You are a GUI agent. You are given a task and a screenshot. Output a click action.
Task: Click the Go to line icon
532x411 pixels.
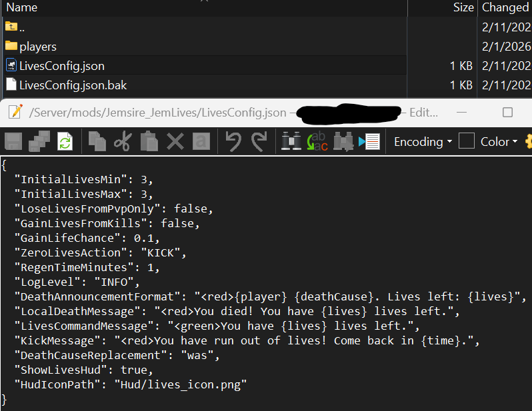[369, 141]
